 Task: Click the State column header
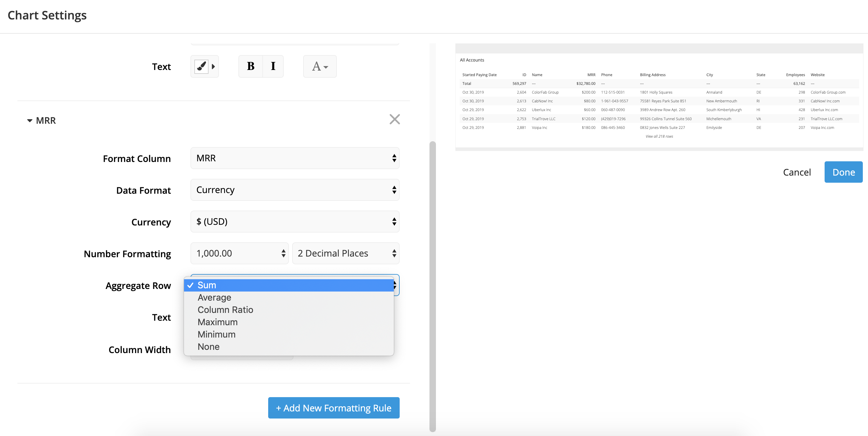(760, 75)
